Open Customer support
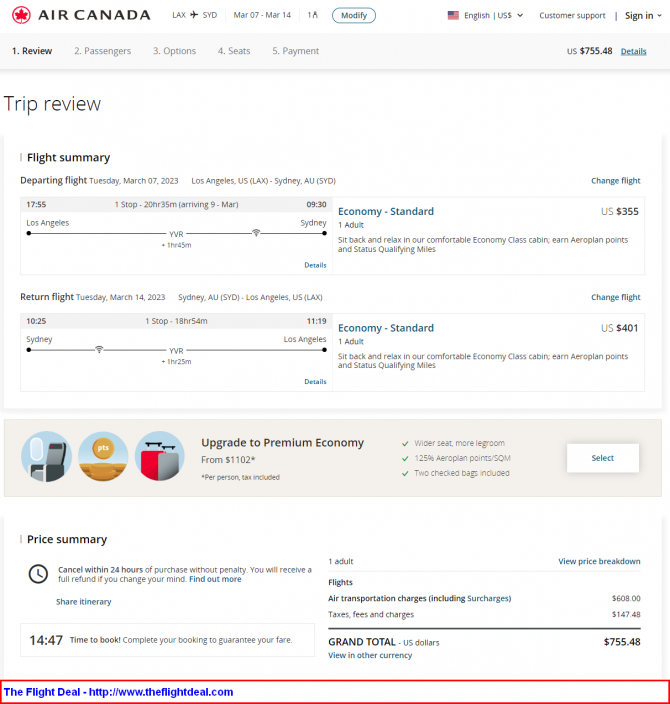 pos(572,15)
